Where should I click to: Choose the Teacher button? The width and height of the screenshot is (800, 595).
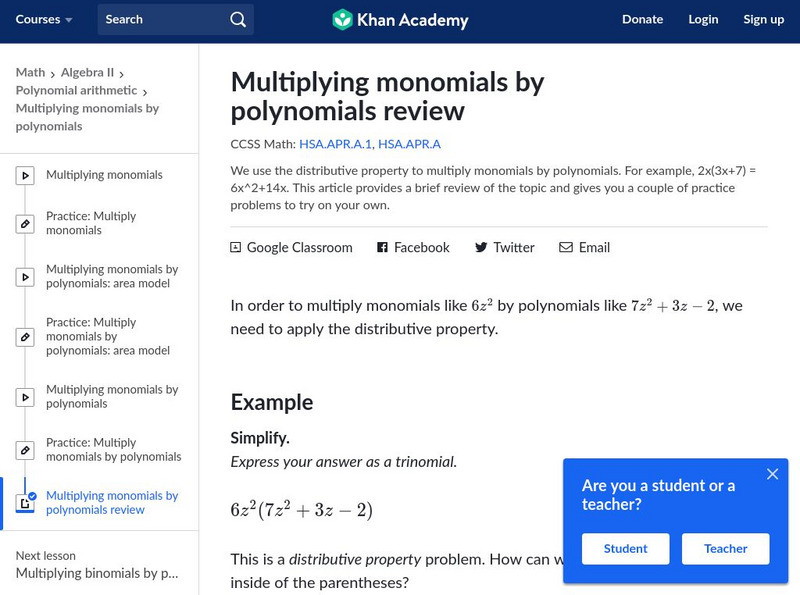point(725,549)
